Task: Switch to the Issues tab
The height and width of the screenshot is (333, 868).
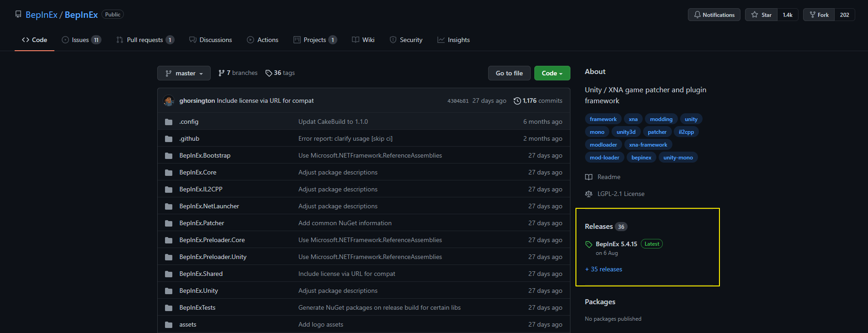Action: (x=81, y=40)
